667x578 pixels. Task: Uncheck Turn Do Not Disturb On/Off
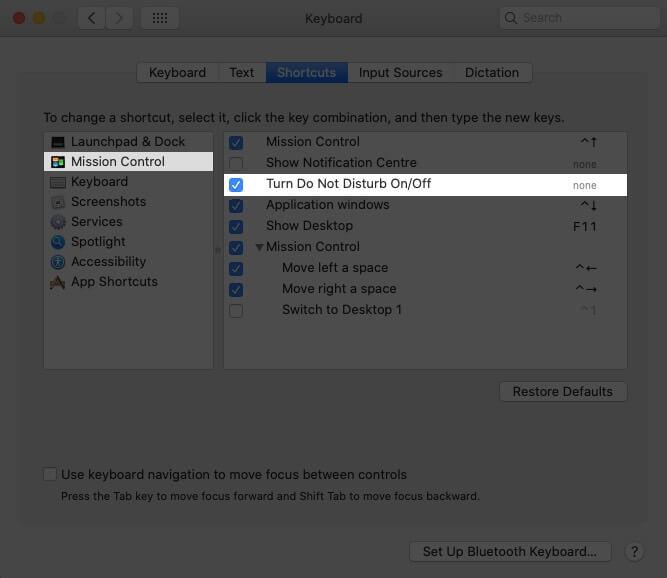(x=236, y=185)
